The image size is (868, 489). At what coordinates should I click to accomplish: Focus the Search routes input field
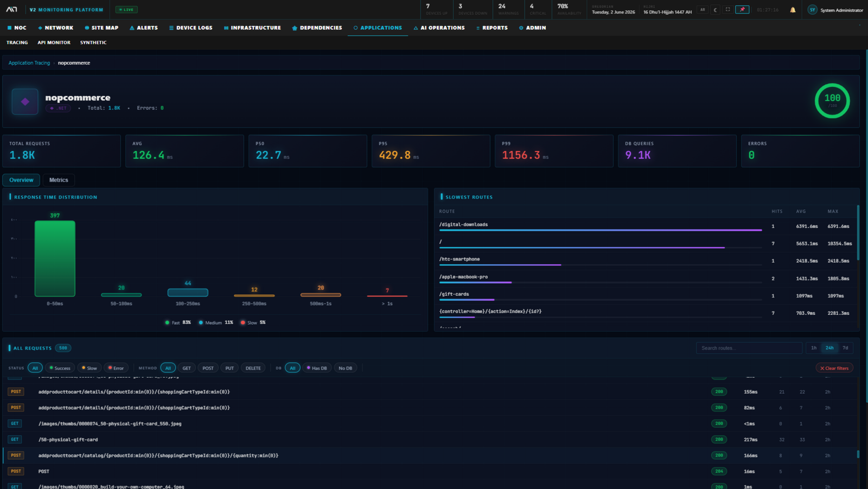749,348
